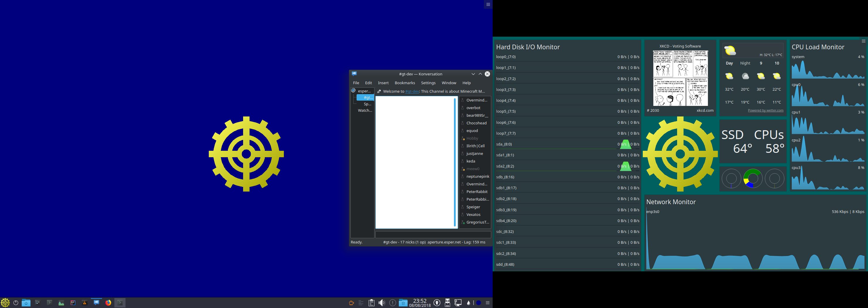The image size is (868, 308).
Task: Open the Bookmarks menu
Action: (405, 83)
